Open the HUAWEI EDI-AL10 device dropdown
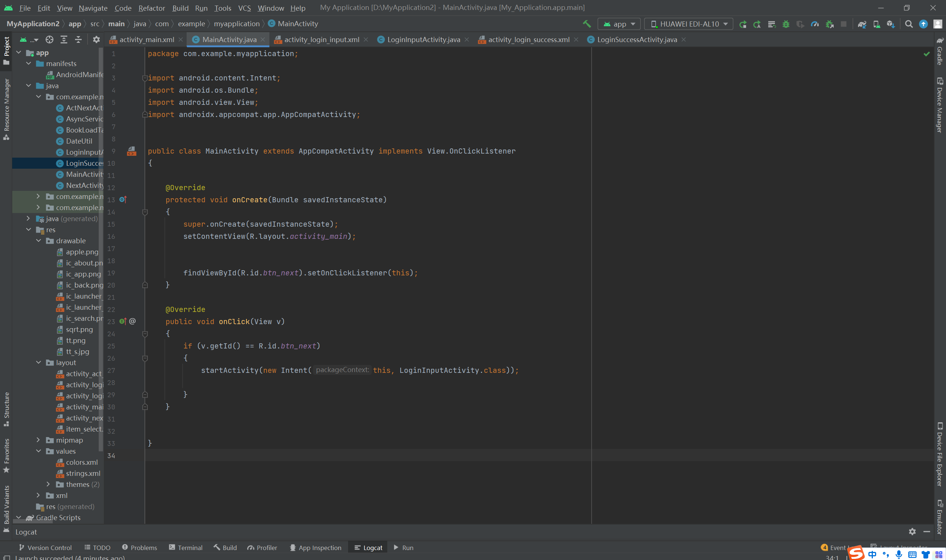The image size is (946, 560). tap(689, 24)
